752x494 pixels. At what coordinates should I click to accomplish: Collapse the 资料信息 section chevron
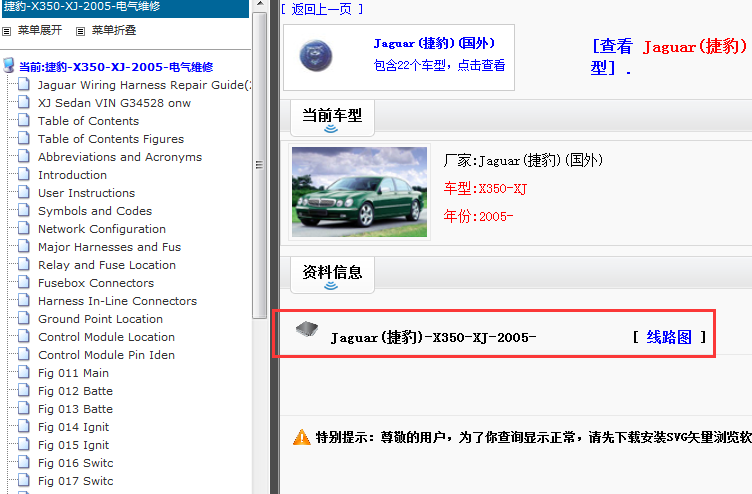(331, 286)
